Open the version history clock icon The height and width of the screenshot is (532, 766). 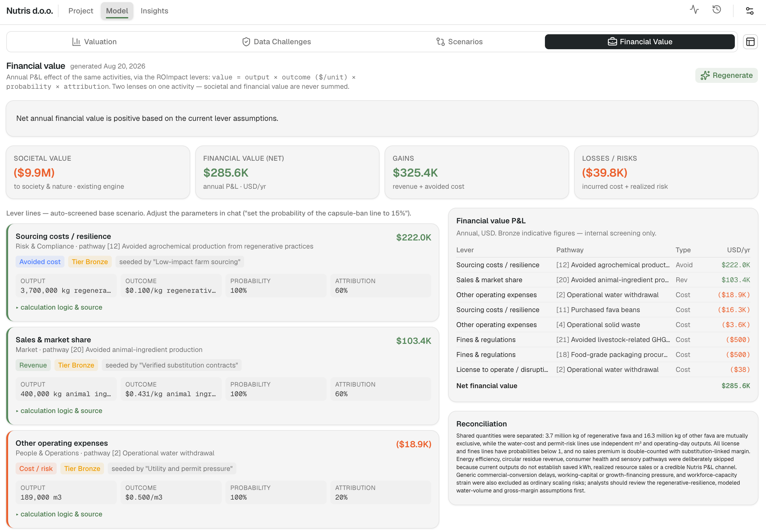coord(717,10)
